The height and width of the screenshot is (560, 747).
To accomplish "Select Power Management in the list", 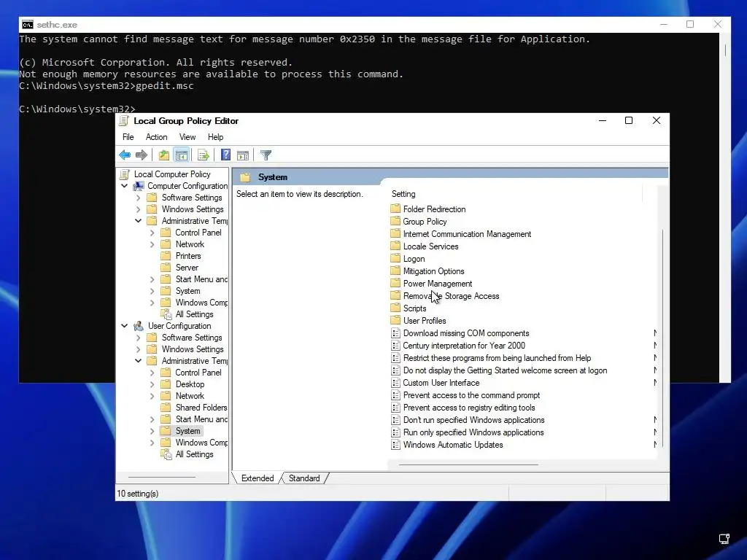I will pos(438,284).
